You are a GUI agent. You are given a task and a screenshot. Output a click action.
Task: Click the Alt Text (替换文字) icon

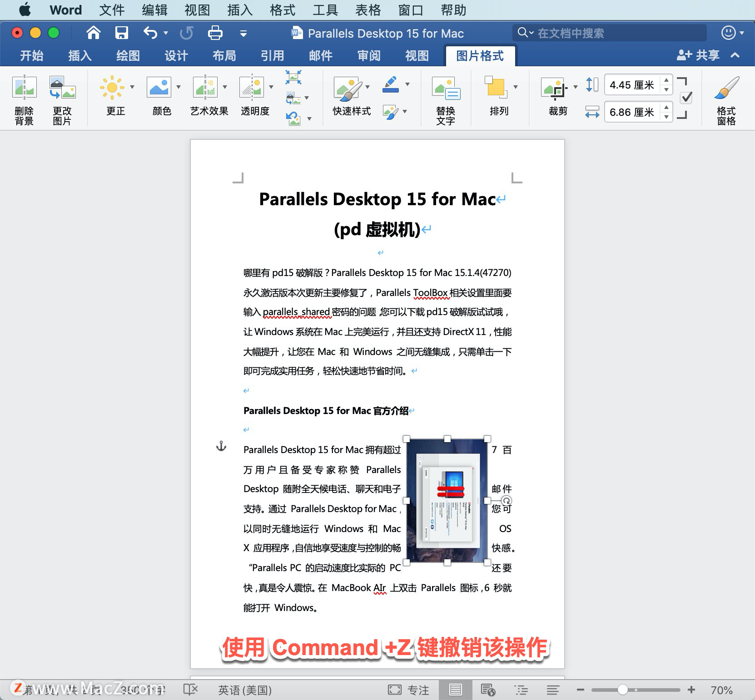point(446,89)
